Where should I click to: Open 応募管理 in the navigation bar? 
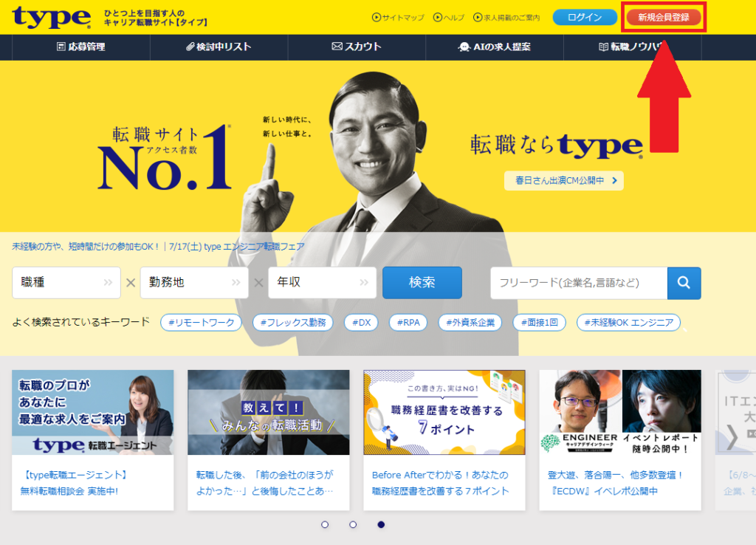81,47
